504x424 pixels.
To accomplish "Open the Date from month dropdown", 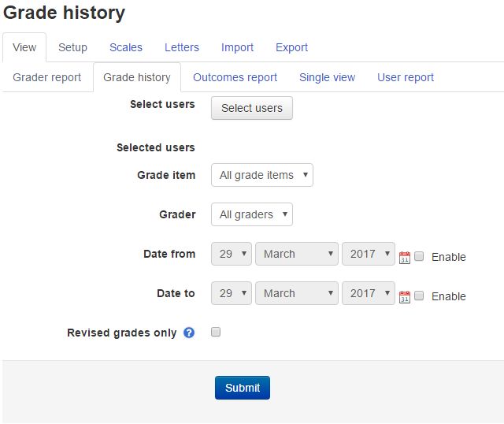I will (297, 254).
